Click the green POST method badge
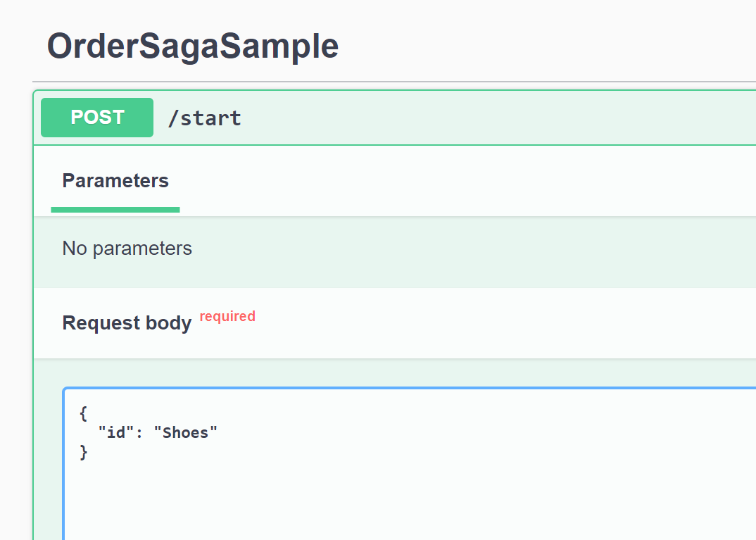 click(97, 118)
